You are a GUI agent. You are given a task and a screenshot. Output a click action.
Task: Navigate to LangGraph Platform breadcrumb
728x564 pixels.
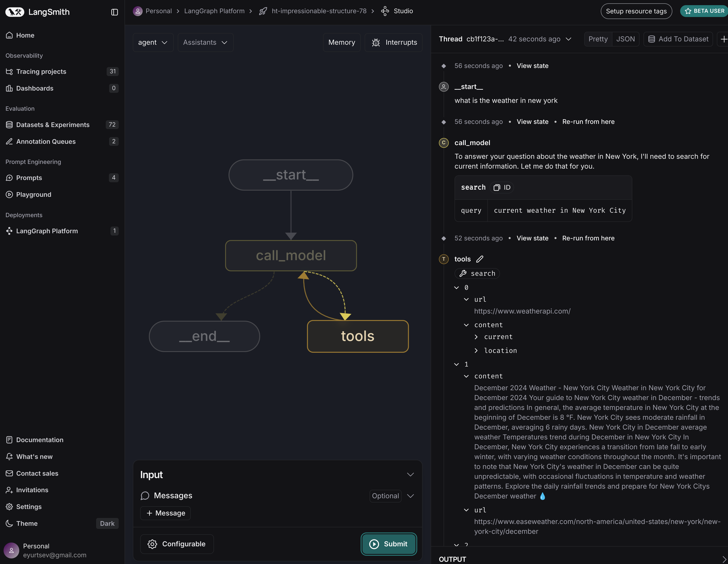click(214, 11)
